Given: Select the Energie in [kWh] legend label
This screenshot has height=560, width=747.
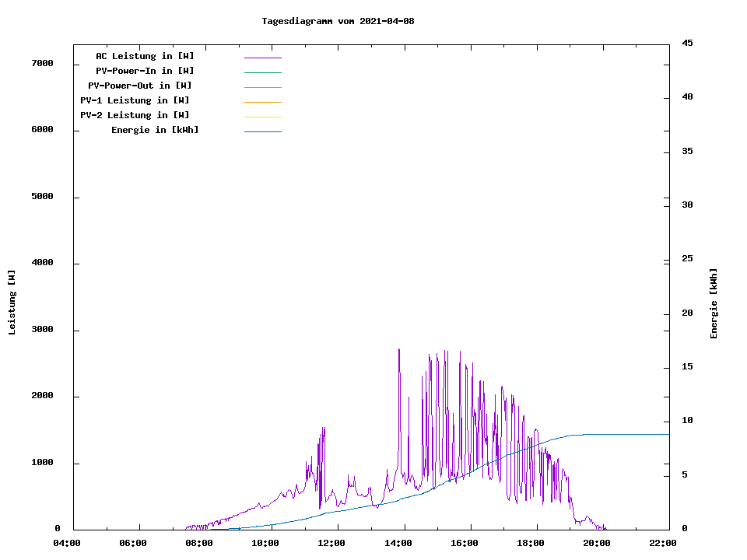Looking at the screenshot, I should pyautogui.click(x=155, y=130).
